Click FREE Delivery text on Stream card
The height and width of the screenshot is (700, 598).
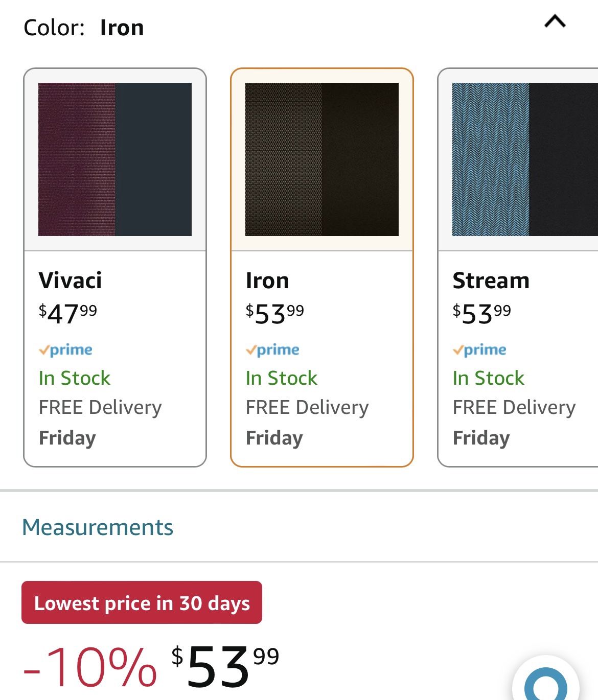pos(514,407)
